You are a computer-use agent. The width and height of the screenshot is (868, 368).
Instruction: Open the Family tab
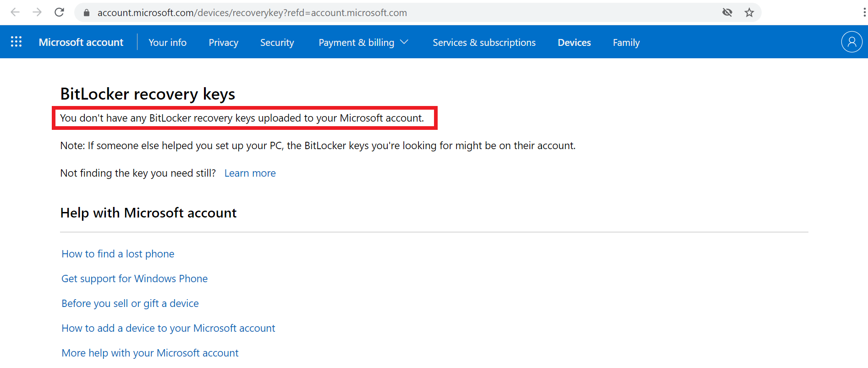click(626, 42)
